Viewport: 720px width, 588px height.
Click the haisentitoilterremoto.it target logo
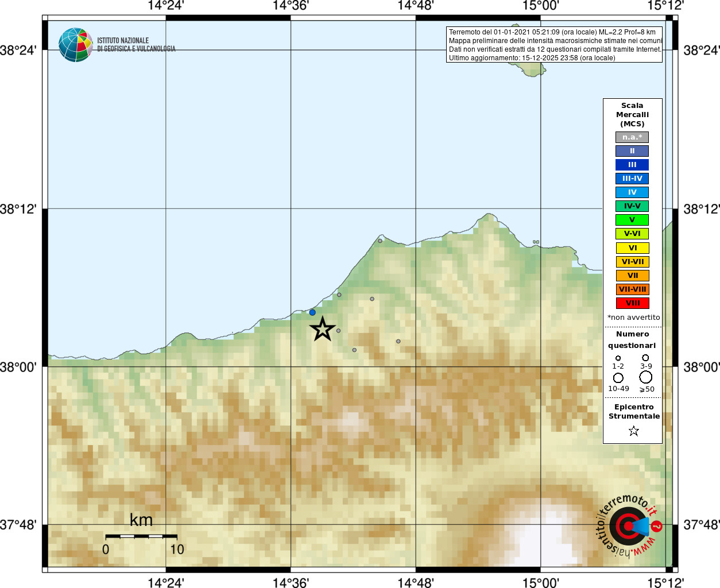(629, 526)
